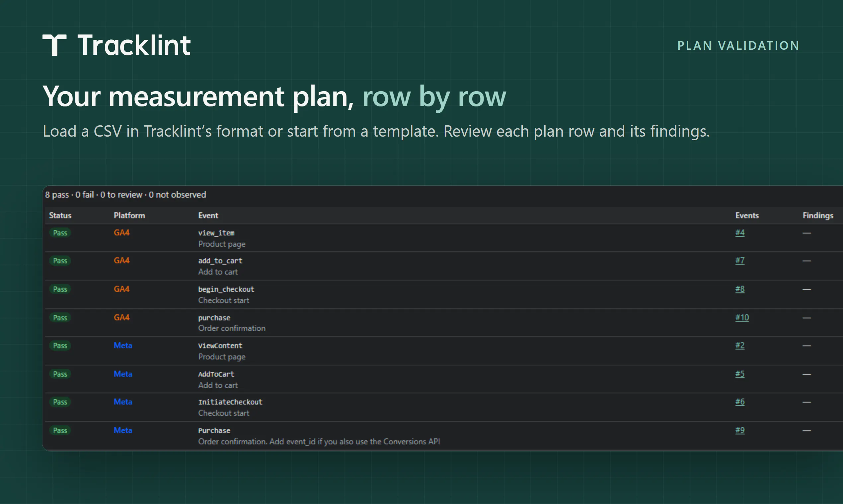Click the 'Load a CSV' subtitle text
The width and height of the screenshot is (843, 504).
coord(376,131)
